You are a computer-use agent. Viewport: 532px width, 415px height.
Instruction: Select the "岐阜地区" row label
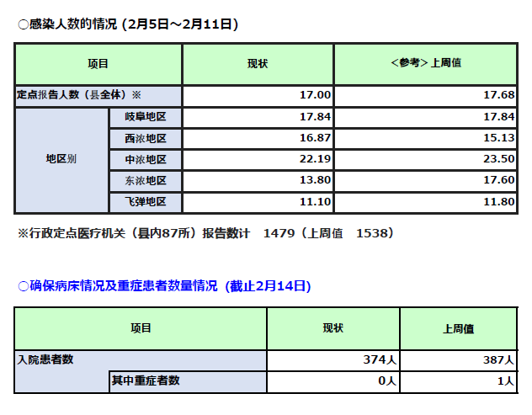145,117
